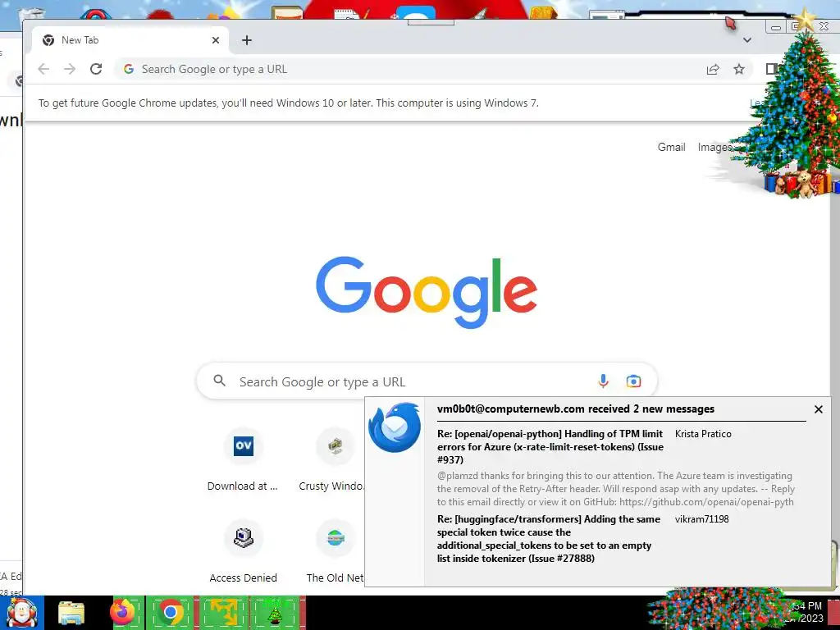
Task: Open the Crusty Windows shortcut tile
Action: point(333,459)
